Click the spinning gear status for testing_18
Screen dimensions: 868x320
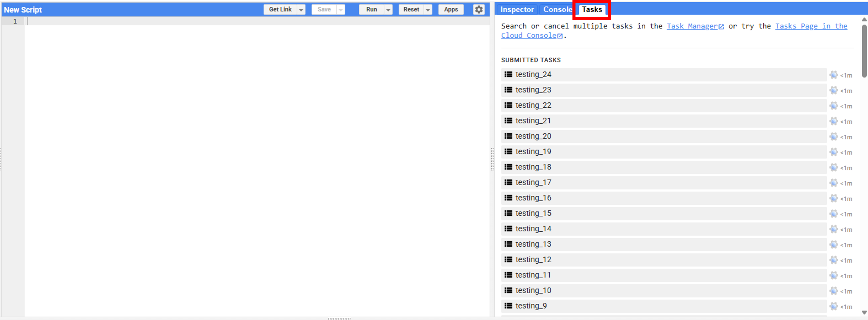click(x=834, y=168)
